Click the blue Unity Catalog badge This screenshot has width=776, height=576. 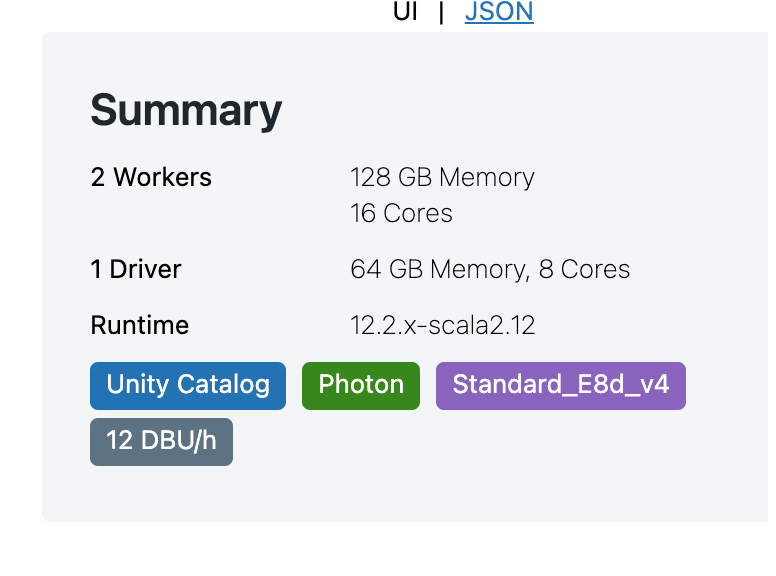pyautogui.click(x=188, y=386)
